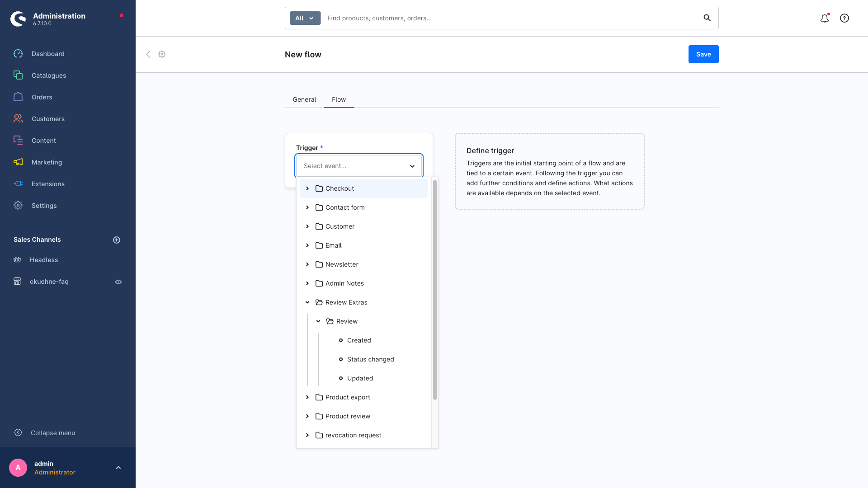Click the Settings gear icon in sidebar
The image size is (868, 488).
click(18, 206)
